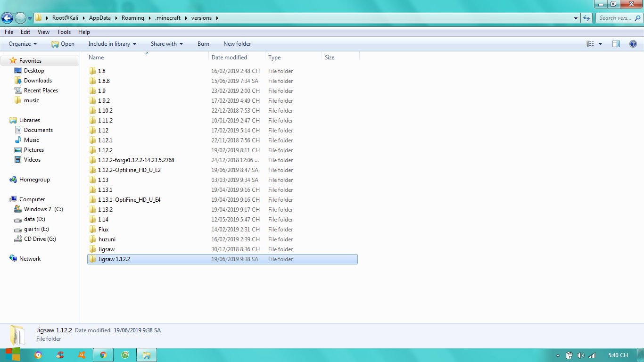Open the Documents library
The width and height of the screenshot is (644, 362).
coord(38,130)
